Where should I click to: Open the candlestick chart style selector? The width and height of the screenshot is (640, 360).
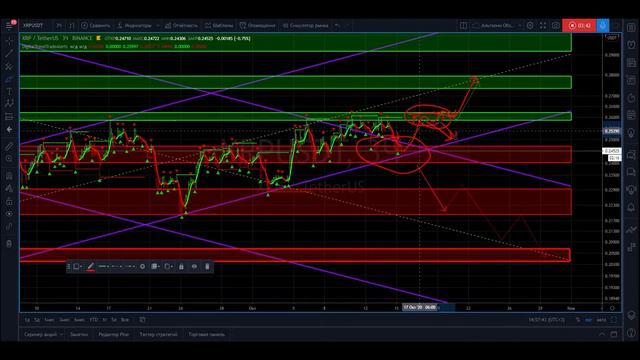click(x=72, y=25)
